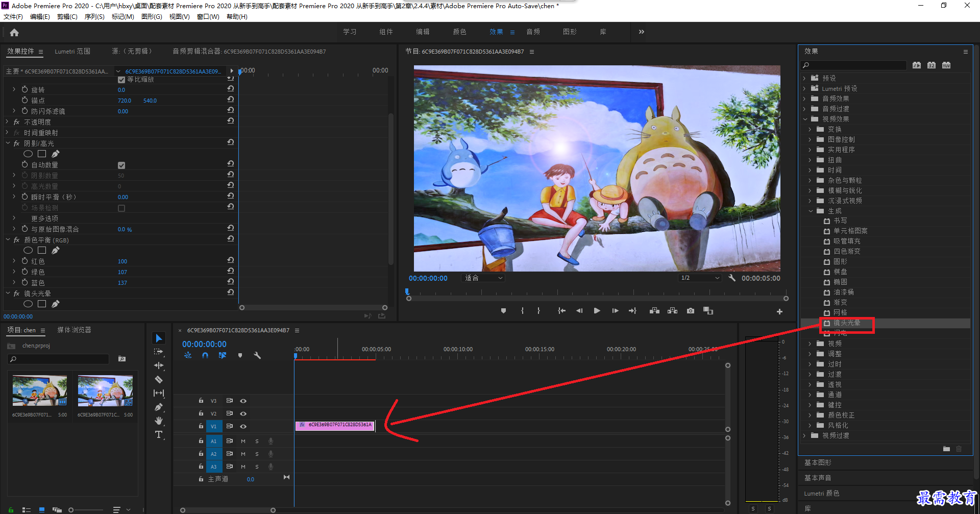Expand the 预设 effects folder
980x514 pixels.
click(x=804, y=78)
